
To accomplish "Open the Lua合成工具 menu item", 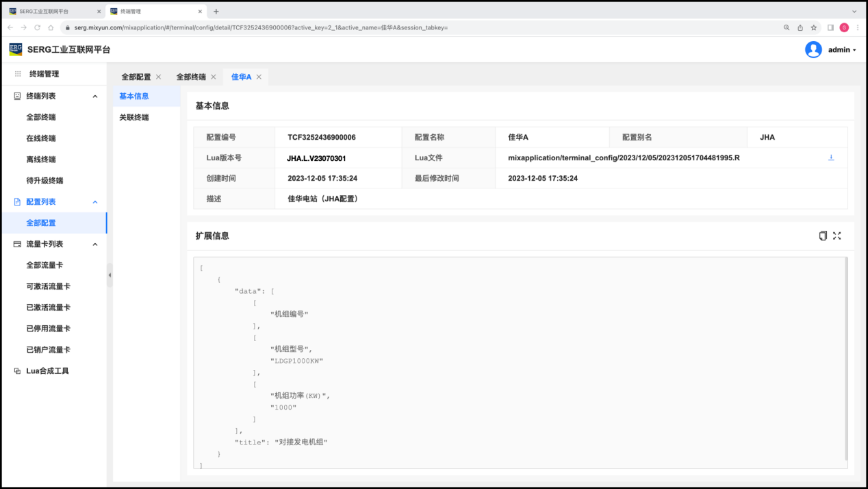I will click(x=47, y=371).
